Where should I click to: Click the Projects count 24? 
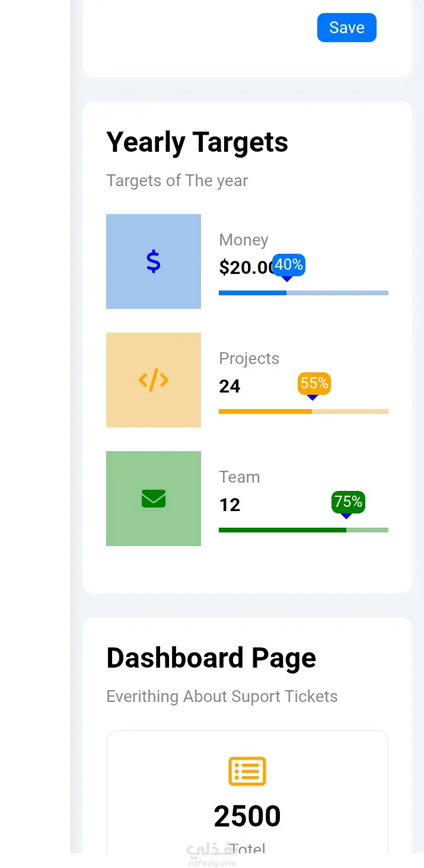(229, 387)
